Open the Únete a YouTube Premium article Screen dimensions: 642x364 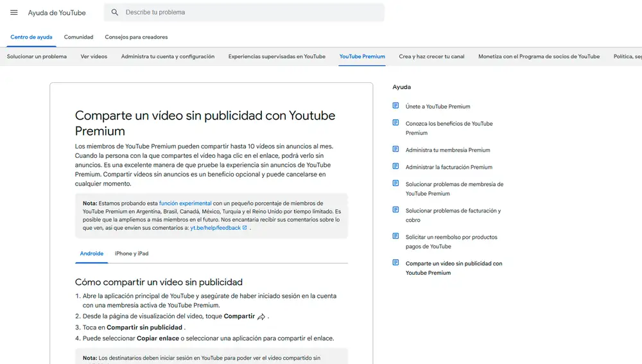[x=438, y=107]
